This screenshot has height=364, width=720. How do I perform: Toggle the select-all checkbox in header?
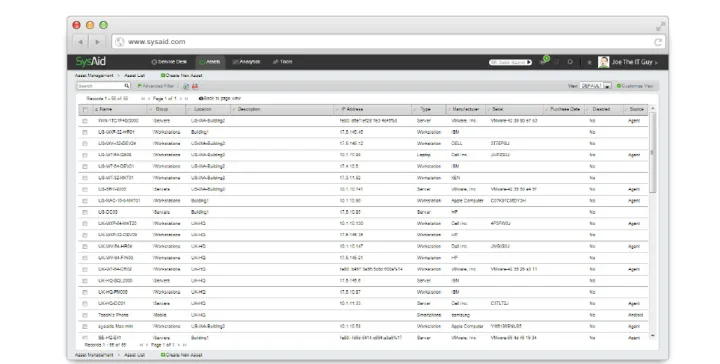(x=85, y=110)
